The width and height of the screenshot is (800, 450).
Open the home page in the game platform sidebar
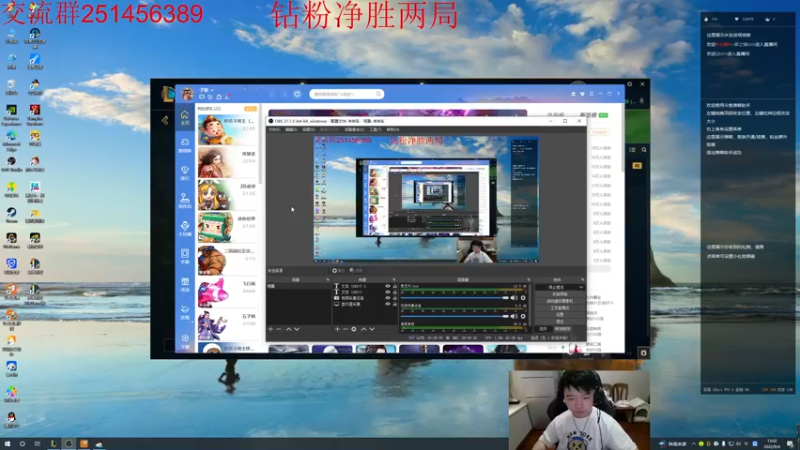click(185, 118)
